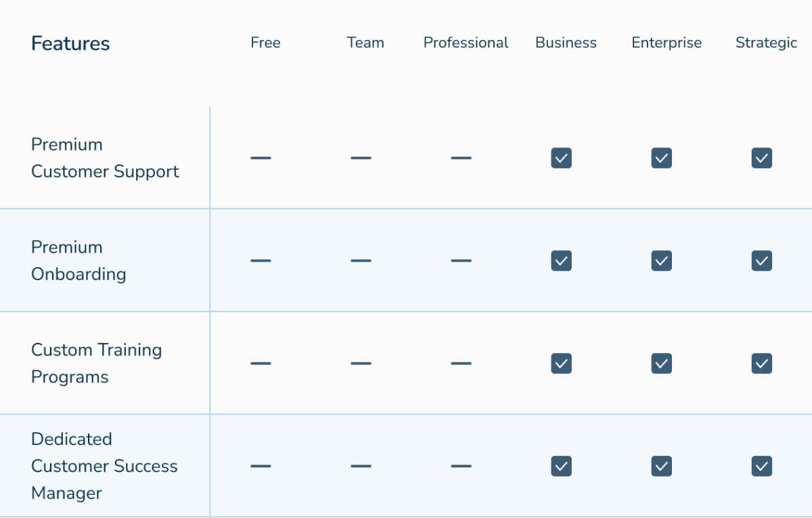Click Enterprise checkmark for Premium Onboarding
The image size is (812, 518).
coord(661,261)
